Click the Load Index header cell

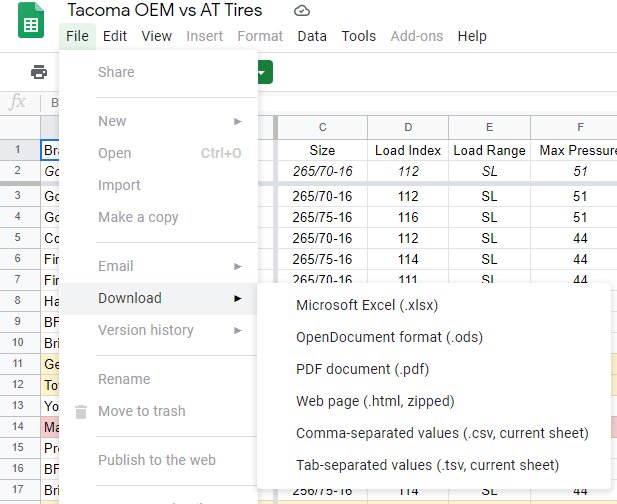pyautogui.click(x=408, y=150)
